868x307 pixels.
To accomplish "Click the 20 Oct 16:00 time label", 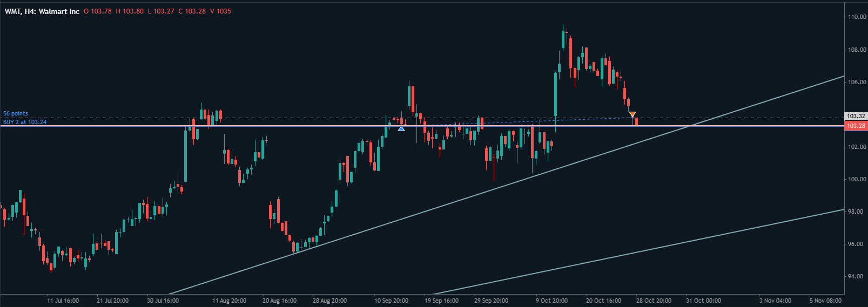I will point(603,301).
